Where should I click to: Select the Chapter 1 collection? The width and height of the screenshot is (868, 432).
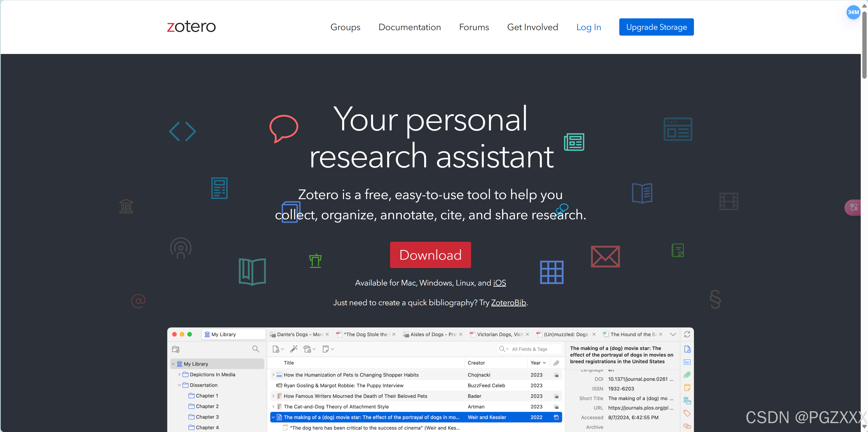point(207,396)
